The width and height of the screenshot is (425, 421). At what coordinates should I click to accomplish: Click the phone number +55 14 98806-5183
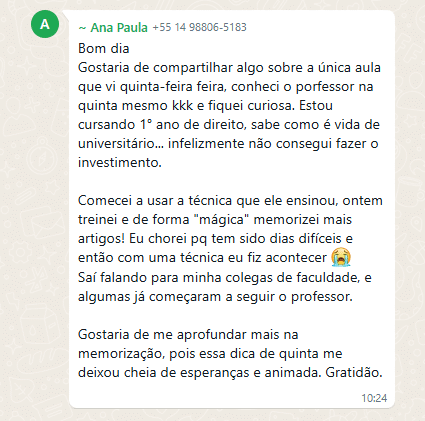pyautogui.click(x=199, y=27)
